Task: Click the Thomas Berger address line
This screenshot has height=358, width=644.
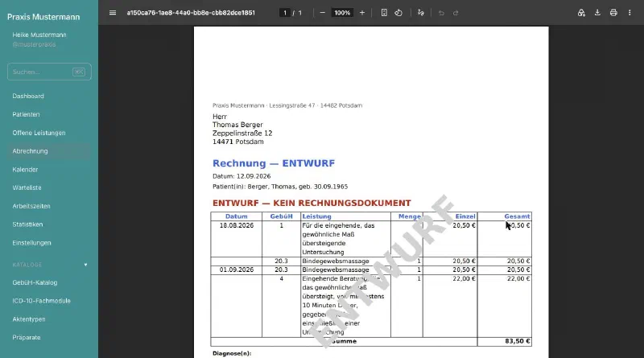Action: pyautogui.click(x=237, y=125)
